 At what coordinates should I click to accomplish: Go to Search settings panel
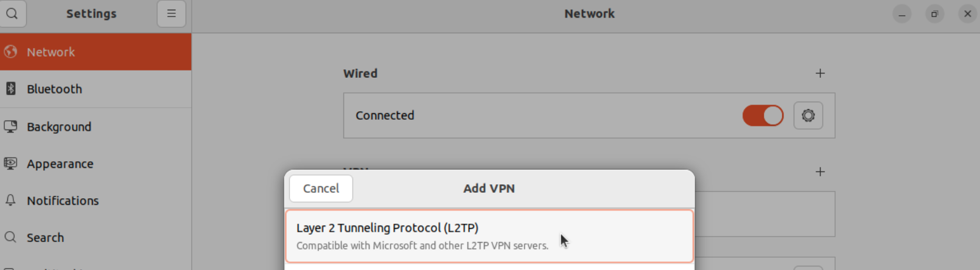coord(45,238)
